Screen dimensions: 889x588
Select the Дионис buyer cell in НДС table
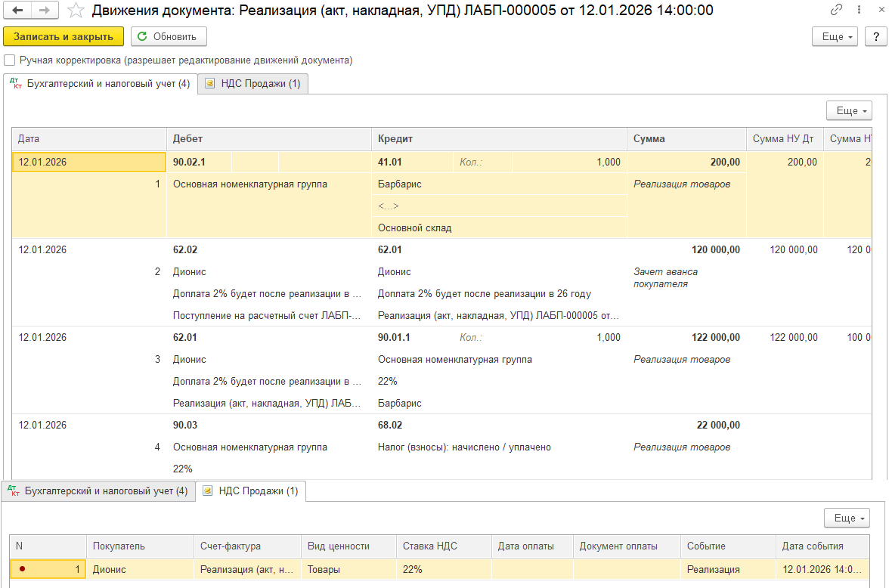pos(140,569)
